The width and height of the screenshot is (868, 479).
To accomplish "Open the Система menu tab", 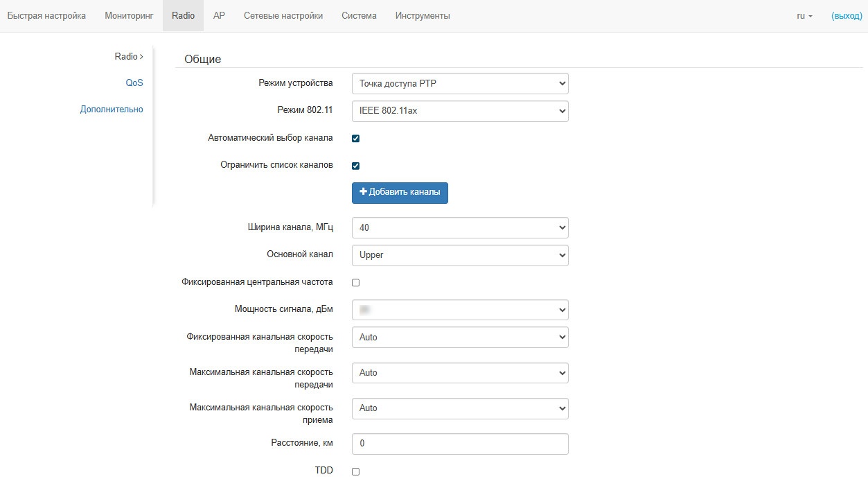I will pyautogui.click(x=359, y=16).
